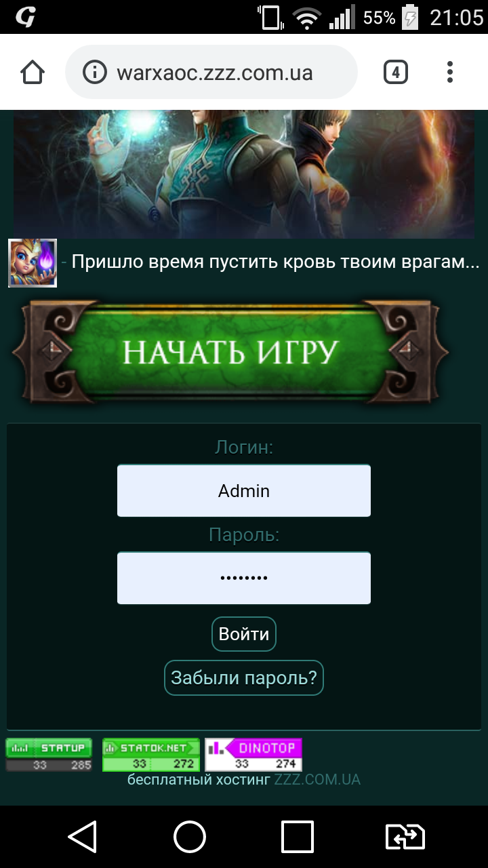Click the green НАЧАТЬ ИГРУ button
488x868 pixels.
(x=230, y=351)
